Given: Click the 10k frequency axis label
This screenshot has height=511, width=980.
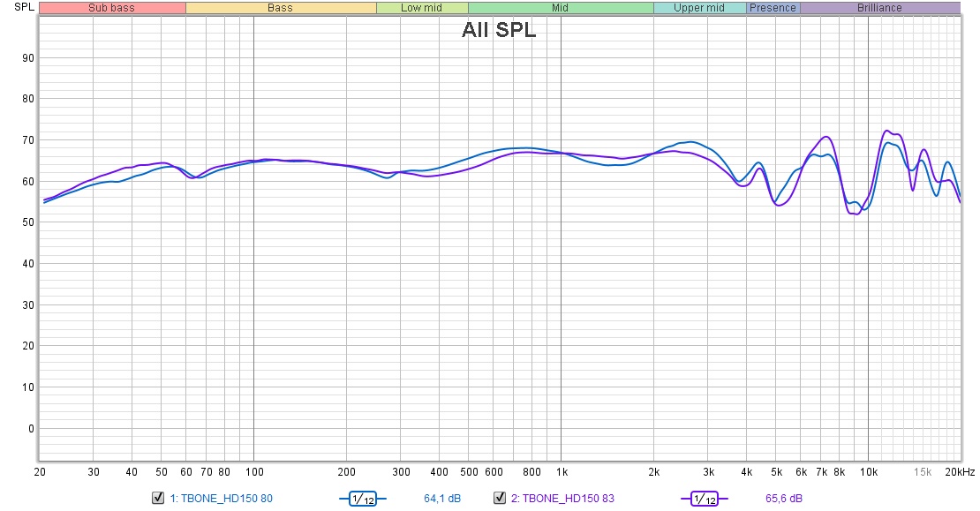Looking at the screenshot, I should pos(869,472).
